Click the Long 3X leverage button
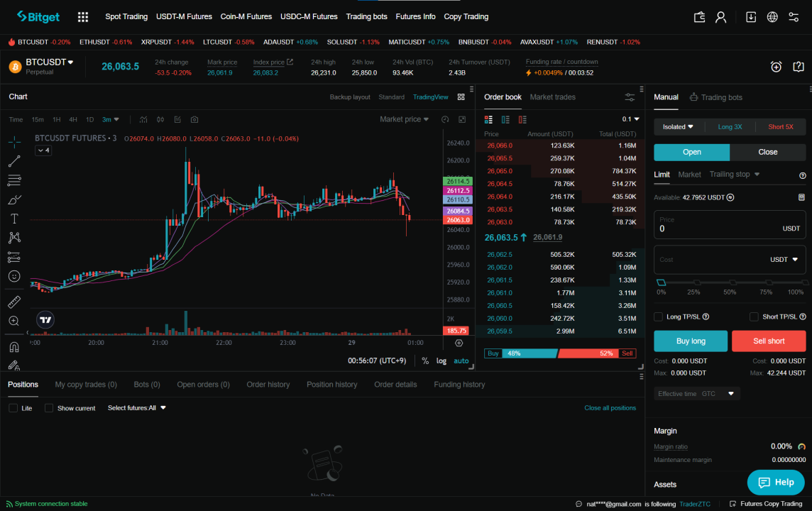This screenshot has width=812, height=511. [x=730, y=127]
